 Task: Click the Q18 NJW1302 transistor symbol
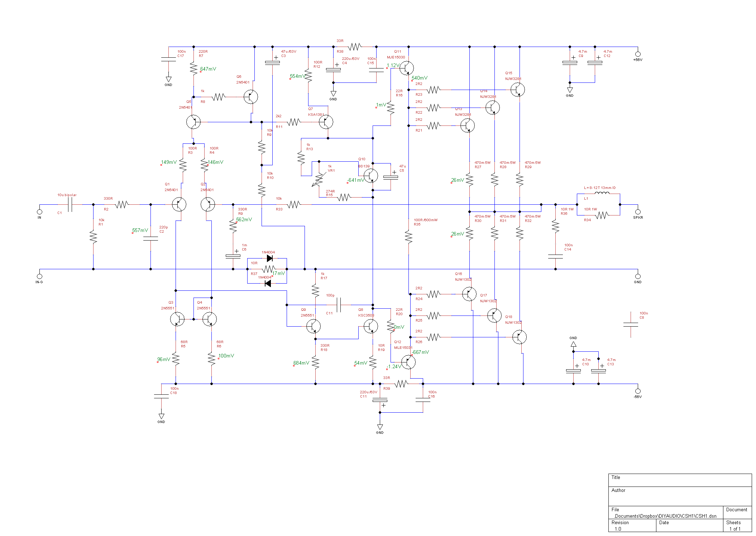pos(520,337)
